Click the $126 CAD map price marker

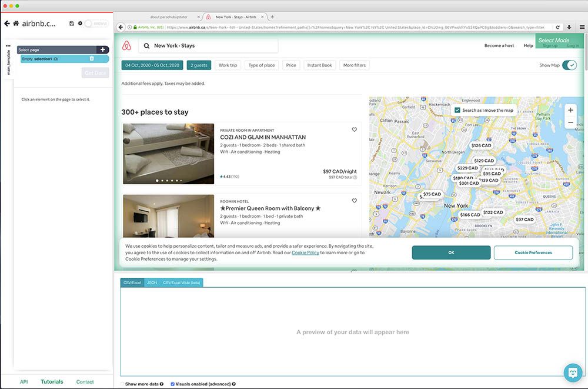tap(481, 145)
